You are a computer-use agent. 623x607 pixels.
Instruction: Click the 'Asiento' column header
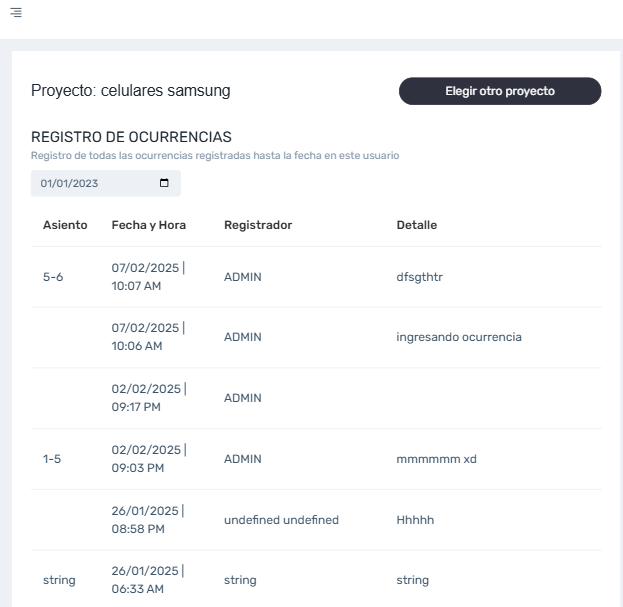point(65,225)
